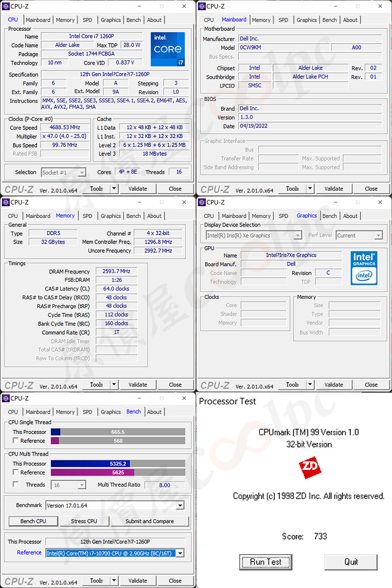Click the CPU-Z title bar icon in the Mainboard-tab window
The image size is (392, 588).
[202, 6]
